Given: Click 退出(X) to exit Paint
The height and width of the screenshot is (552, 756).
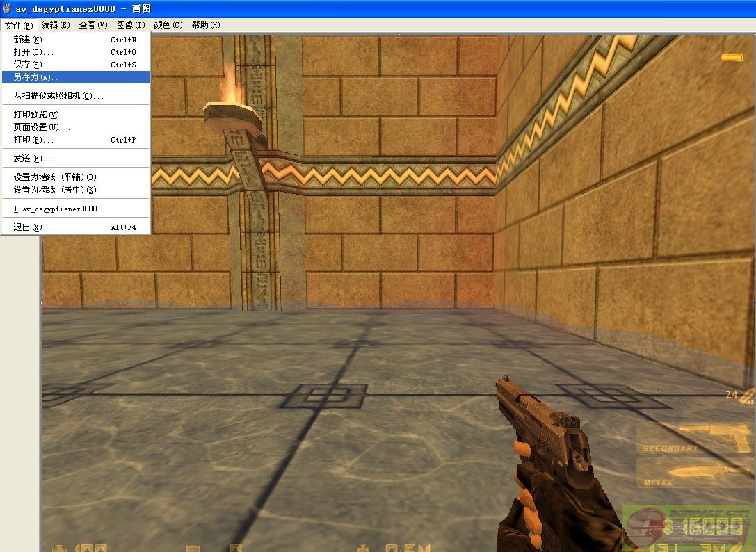Looking at the screenshot, I should coord(28,227).
